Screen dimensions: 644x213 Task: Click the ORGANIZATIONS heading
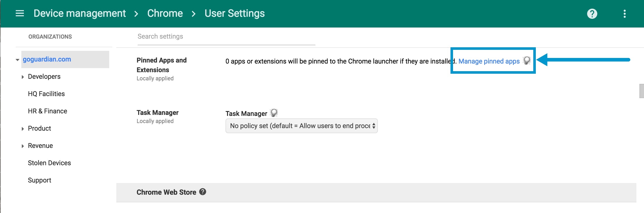[x=50, y=37]
